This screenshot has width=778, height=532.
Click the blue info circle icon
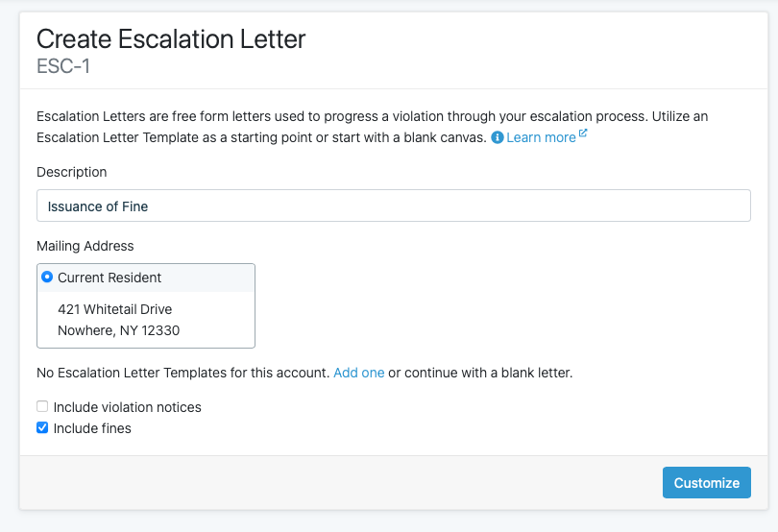(x=498, y=137)
